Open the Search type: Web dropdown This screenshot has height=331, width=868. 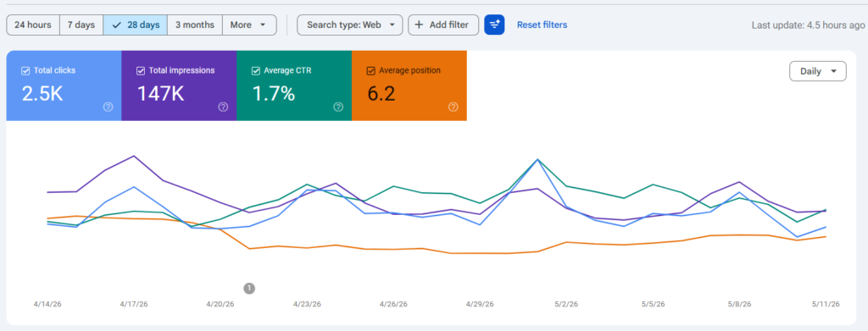click(350, 25)
